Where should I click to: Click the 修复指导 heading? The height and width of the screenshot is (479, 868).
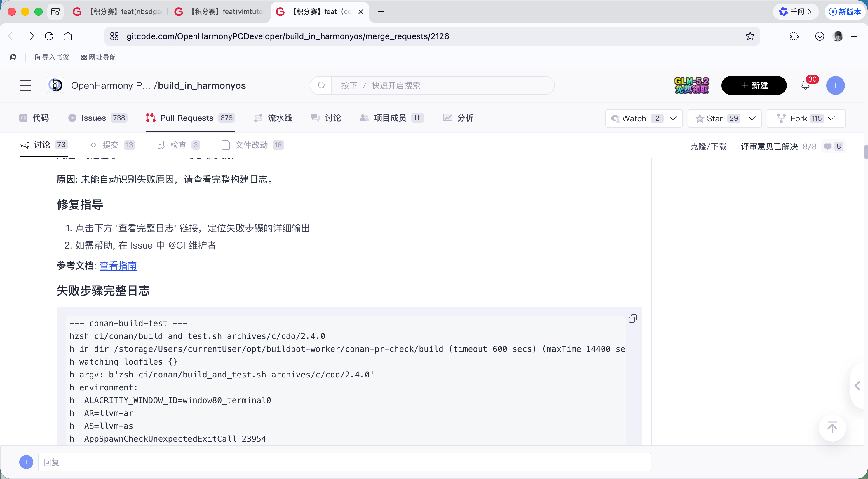point(80,204)
